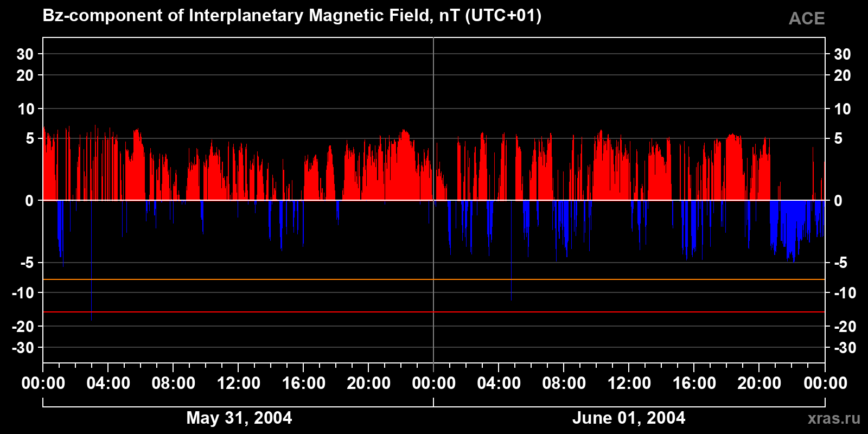Click the '20' value on the right axis
Screen dimensions: 868x434
[x=842, y=75]
